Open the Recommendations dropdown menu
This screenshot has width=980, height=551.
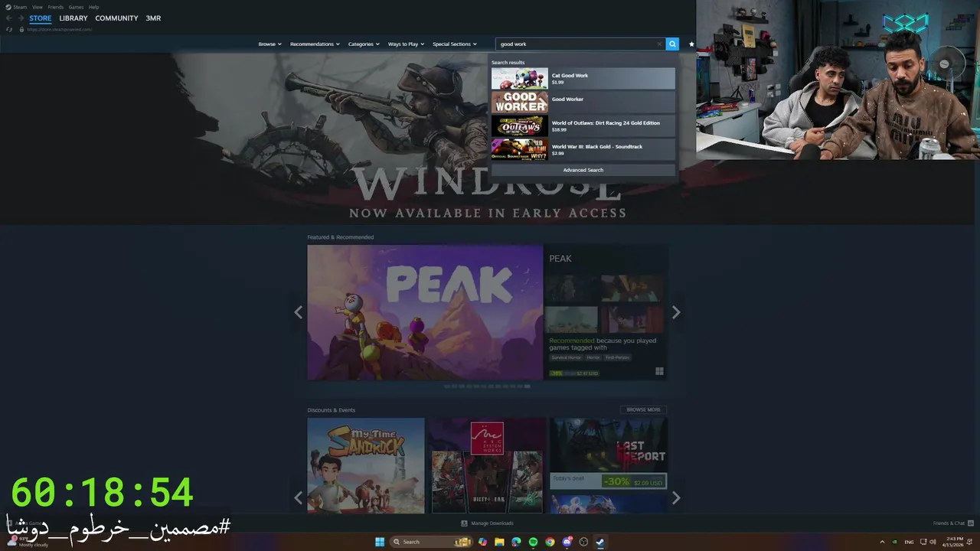coord(315,44)
